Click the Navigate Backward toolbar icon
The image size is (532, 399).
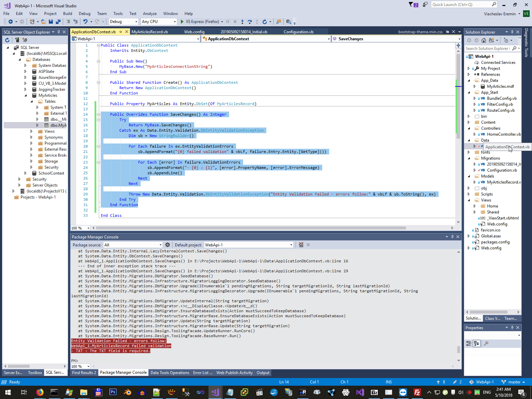11,22
